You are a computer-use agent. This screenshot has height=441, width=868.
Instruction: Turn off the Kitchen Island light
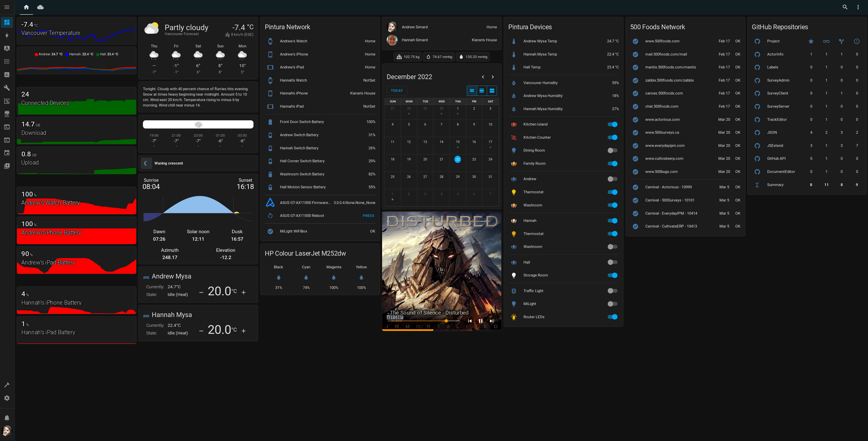click(x=612, y=124)
